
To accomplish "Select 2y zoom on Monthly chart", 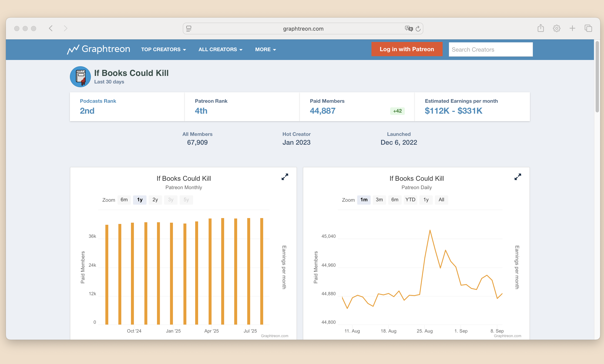I will [x=155, y=200].
